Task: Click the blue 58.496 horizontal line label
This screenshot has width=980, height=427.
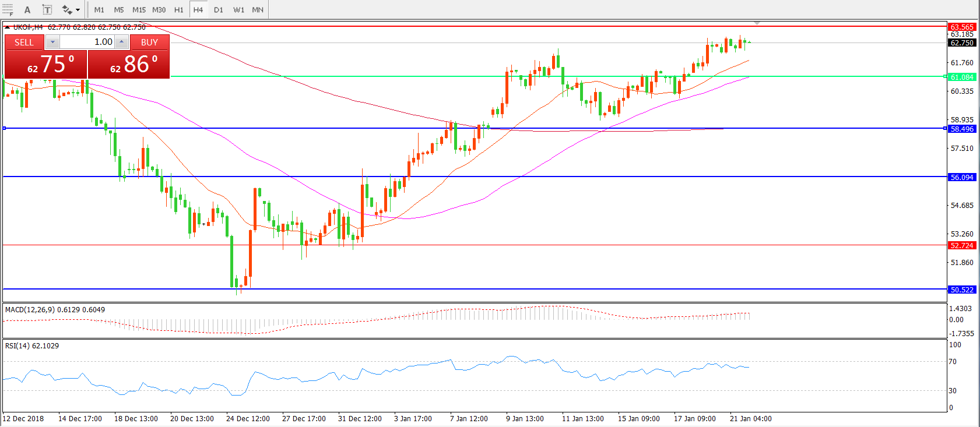Action: (x=961, y=129)
